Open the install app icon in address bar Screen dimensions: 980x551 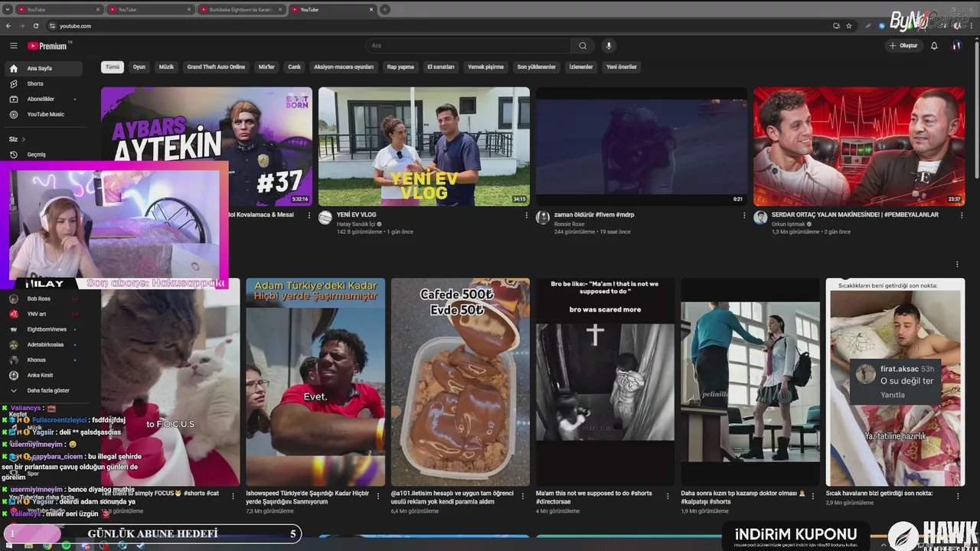(x=837, y=26)
